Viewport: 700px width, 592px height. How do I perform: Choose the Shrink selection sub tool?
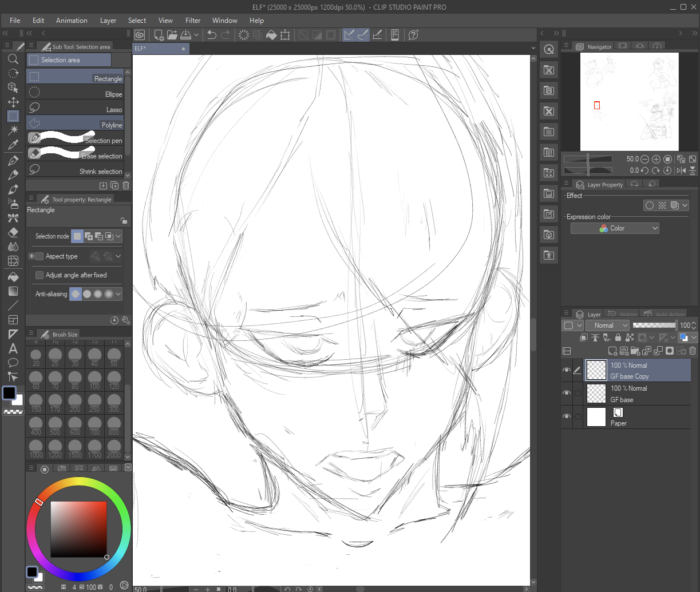[x=75, y=170]
